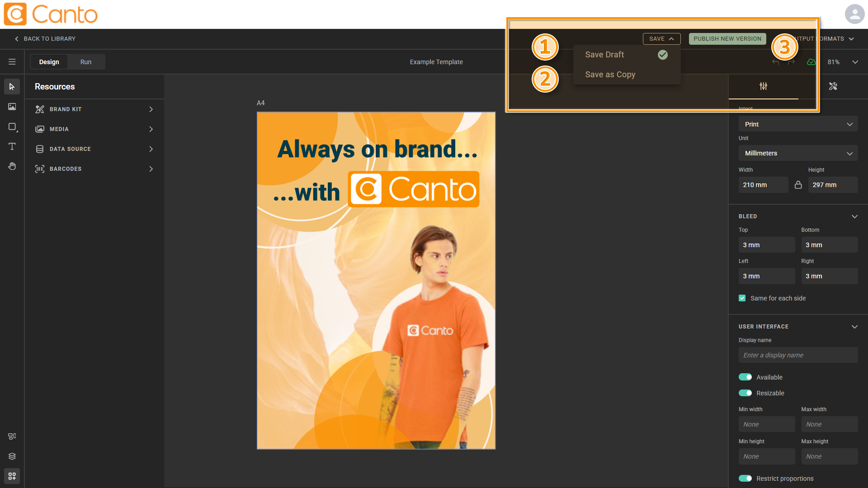Uncheck Same for each side

coord(742,298)
